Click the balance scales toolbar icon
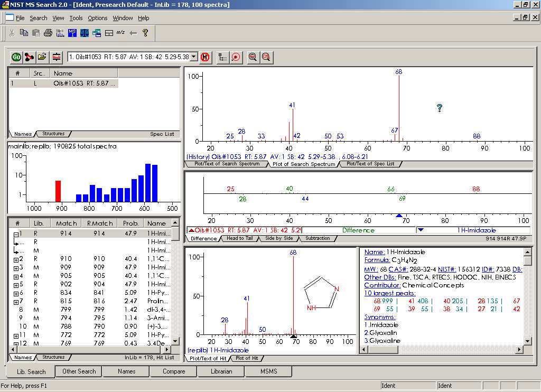The width and height of the screenshot is (541, 392). click(x=85, y=33)
